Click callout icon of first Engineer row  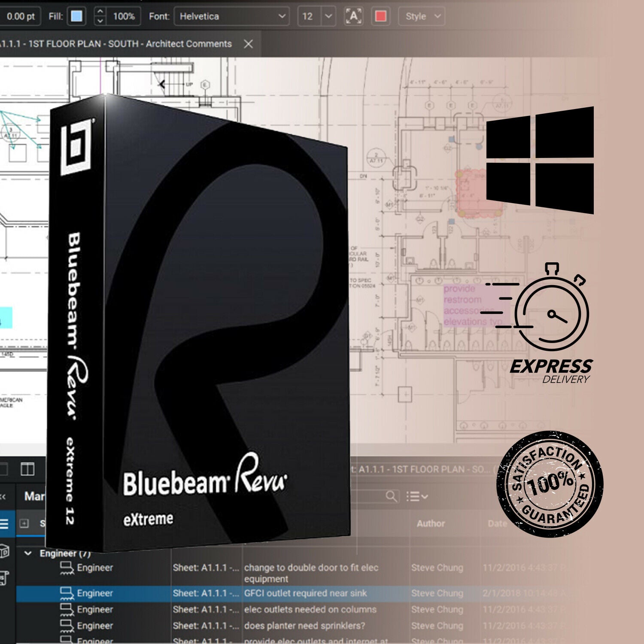[67, 568]
